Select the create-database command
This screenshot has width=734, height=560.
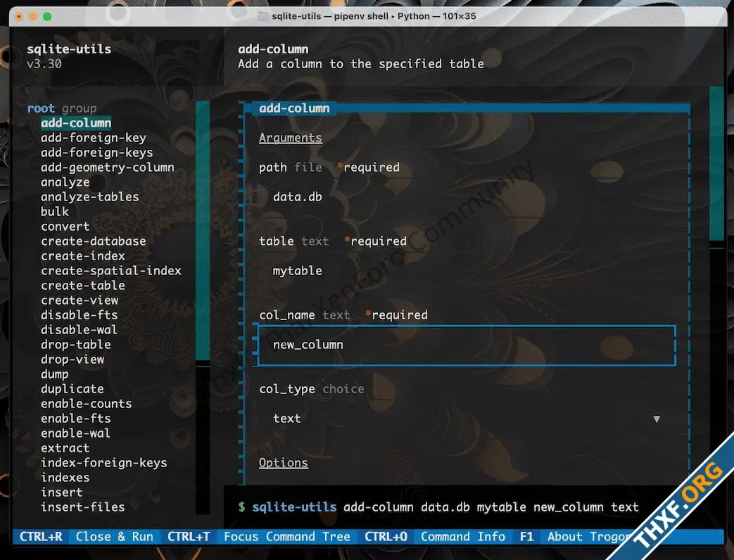click(x=93, y=241)
